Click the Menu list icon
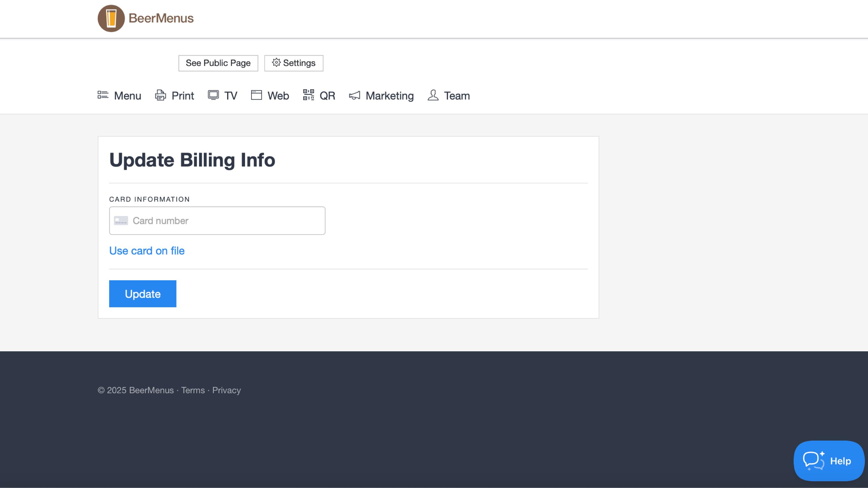Image resolution: width=868 pixels, height=488 pixels. point(103,95)
